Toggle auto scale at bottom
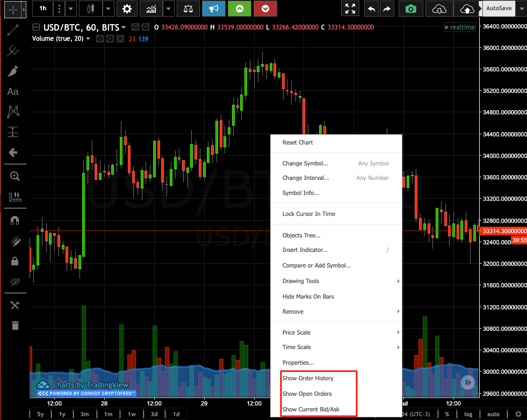Image resolution: width=527 pixels, height=420 pixels. tap(493, 414)
